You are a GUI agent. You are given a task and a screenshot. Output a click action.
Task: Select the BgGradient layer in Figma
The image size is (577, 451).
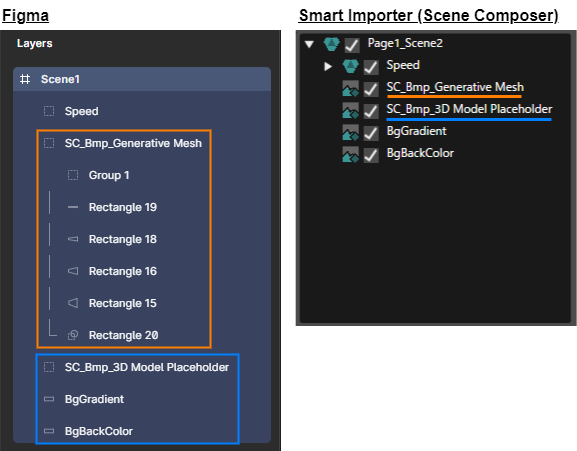click(94, 399)
